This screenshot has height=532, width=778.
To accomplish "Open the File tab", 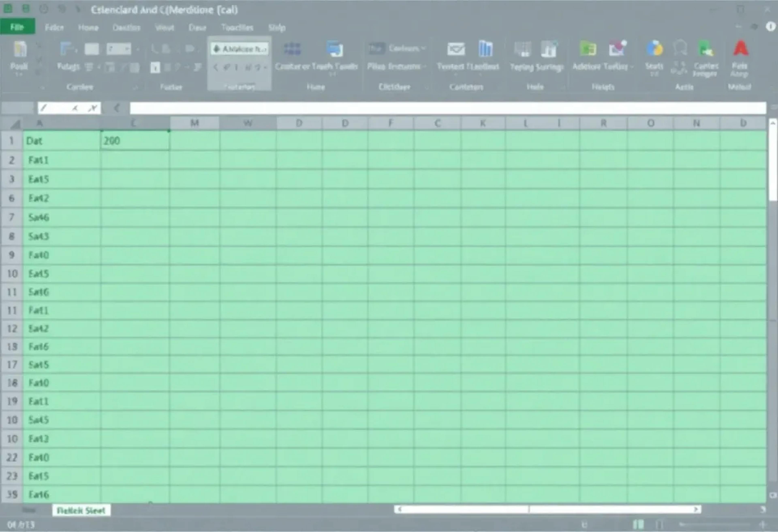I will coord(17,27).
